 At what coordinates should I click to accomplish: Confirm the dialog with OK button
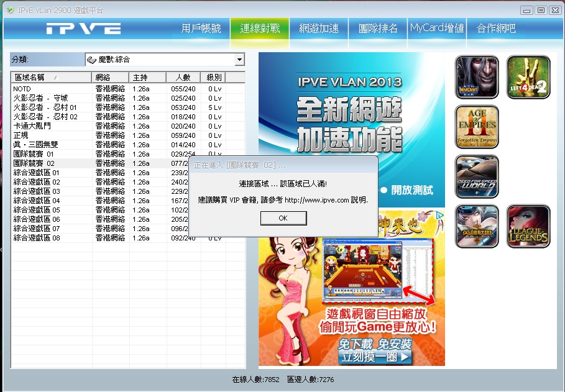pyautogui.click(x=283, y=218)
